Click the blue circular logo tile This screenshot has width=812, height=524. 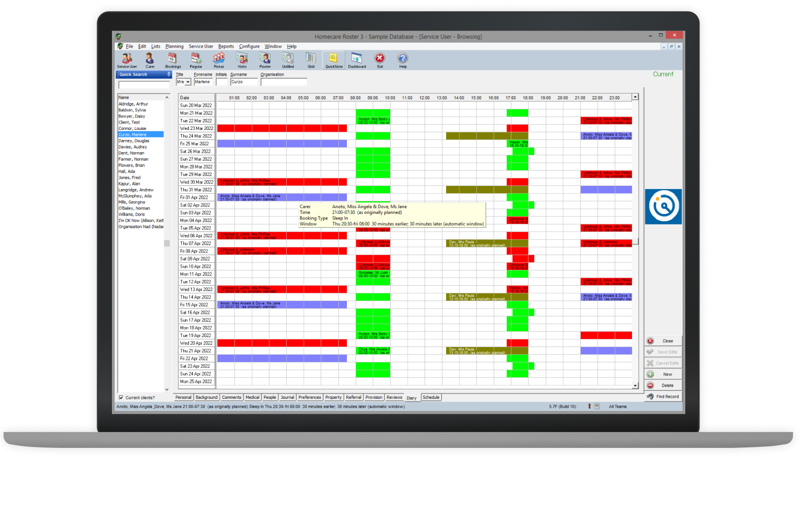point(663,207)
